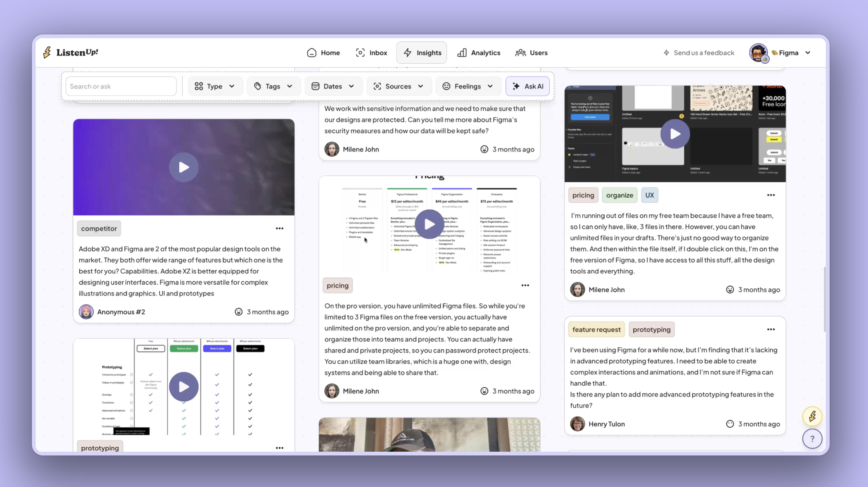The image size is (868, 487).
Task: Click the round help question mark button
Action: click(x=812, y=439)
